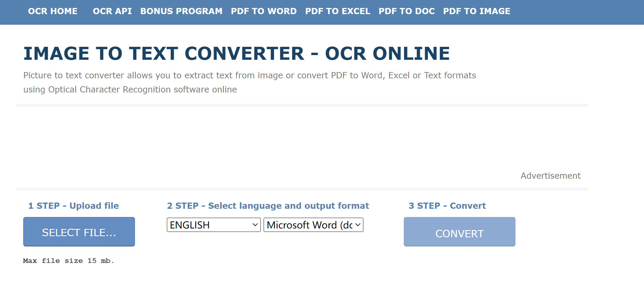Click the 1 STEP Upload file heading
Image resolution: width=644 pixels, height=295 pixels.
[x=73, y=205]
